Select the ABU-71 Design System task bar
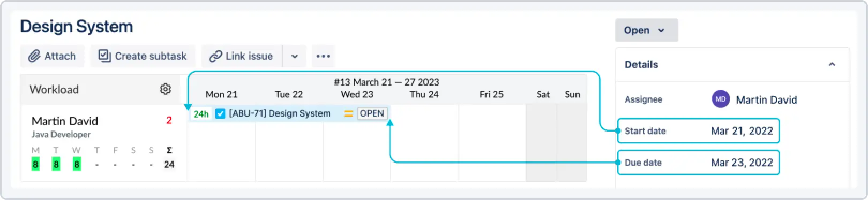 click(x=289, y=113)
